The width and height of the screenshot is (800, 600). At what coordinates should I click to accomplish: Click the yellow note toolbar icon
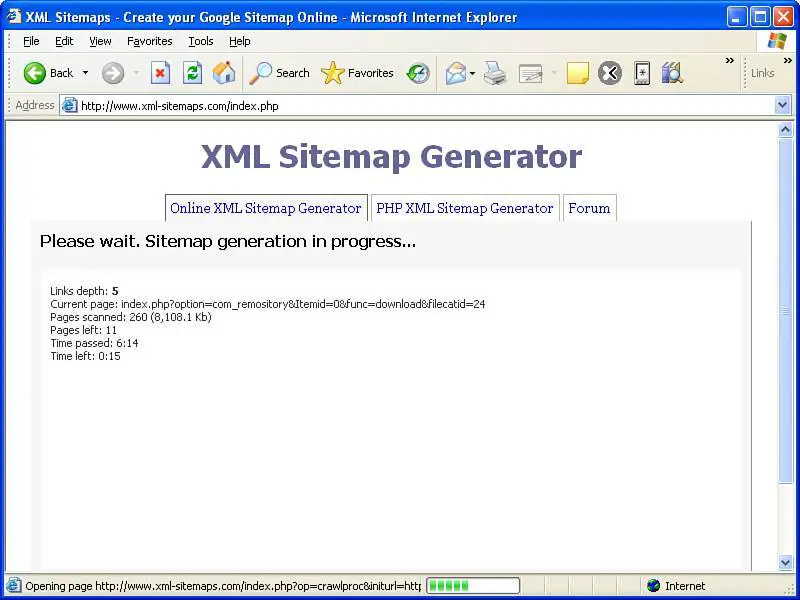click(578, 73)
